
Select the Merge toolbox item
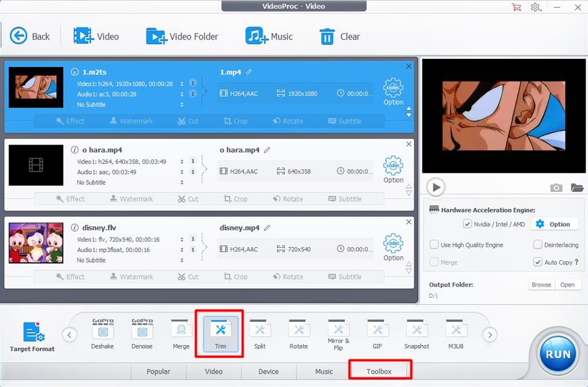coord(181,334)
